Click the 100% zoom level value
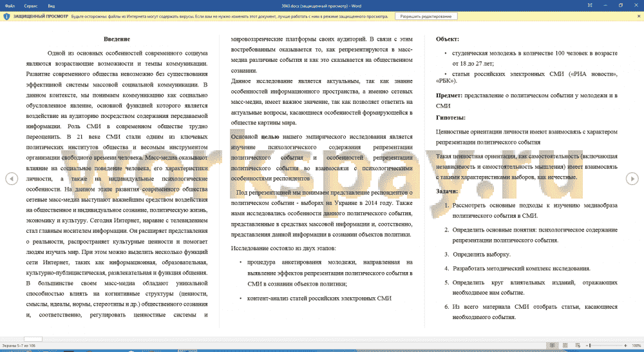The height and width of the screenshot is (352, 644). pyautogui.click(x=636, y=346)
